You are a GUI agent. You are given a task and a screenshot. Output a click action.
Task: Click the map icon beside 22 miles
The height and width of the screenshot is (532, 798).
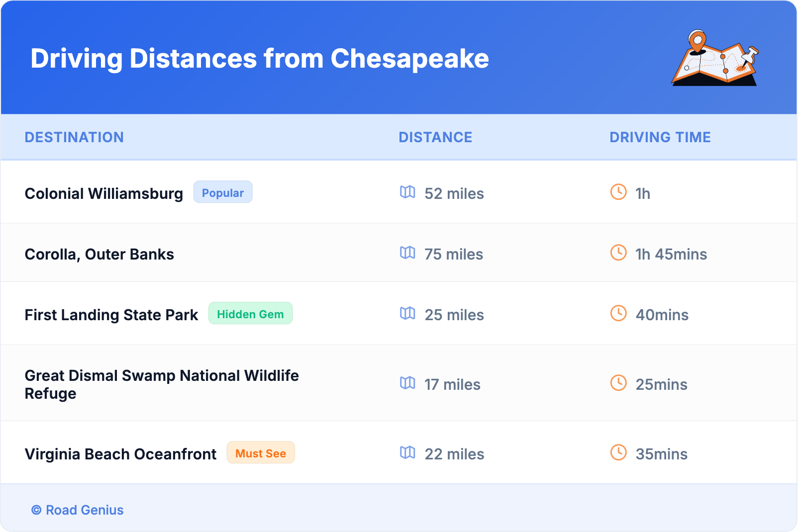pos(407,453)
